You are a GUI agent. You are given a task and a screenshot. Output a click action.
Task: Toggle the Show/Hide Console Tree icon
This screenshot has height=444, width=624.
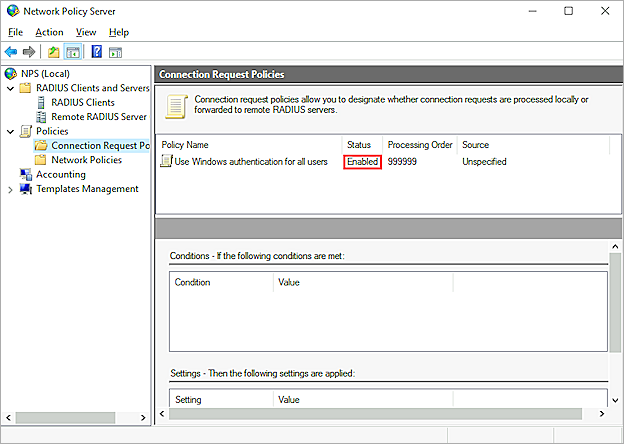[73, 52]
